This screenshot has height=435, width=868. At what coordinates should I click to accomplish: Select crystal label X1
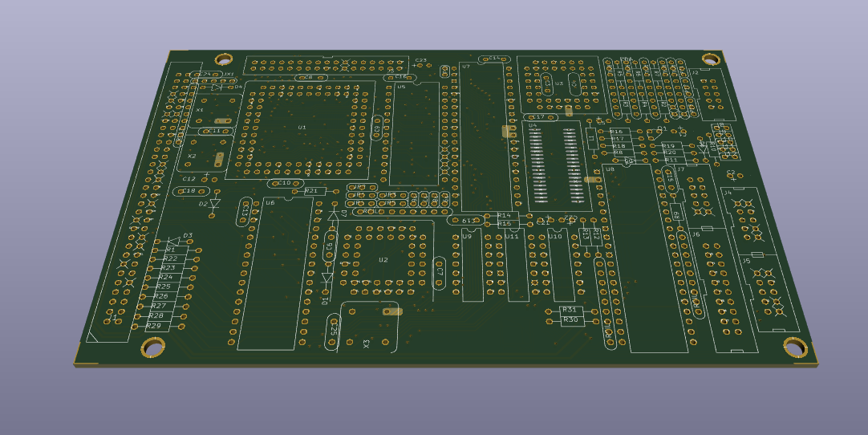(x=200, y=110)
